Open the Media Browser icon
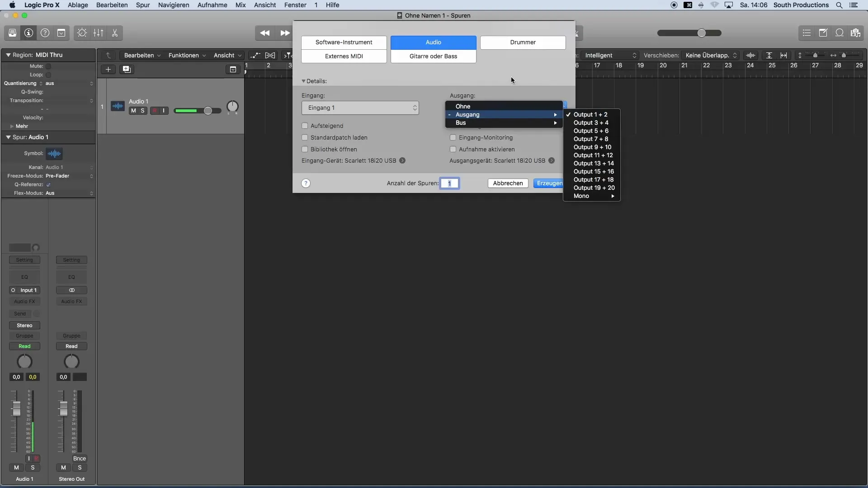This screenshot has height=488, width=868. (x=855, y=33)
